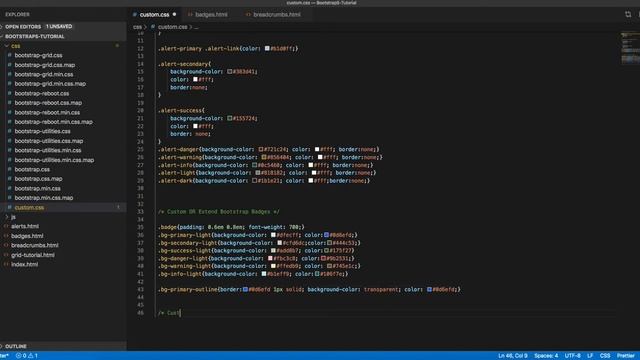640x360 pixels.
Task: Click bg-danger-light background color swatch
Action: click(x=270, y=258)
